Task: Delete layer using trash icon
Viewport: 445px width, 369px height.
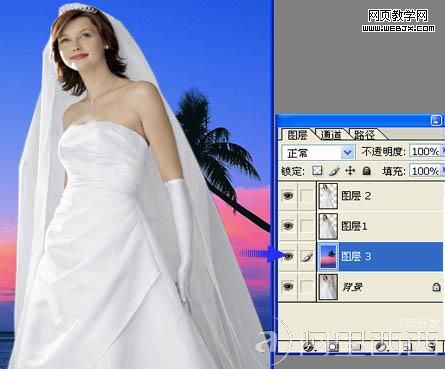Action: [x=431, y=347]
